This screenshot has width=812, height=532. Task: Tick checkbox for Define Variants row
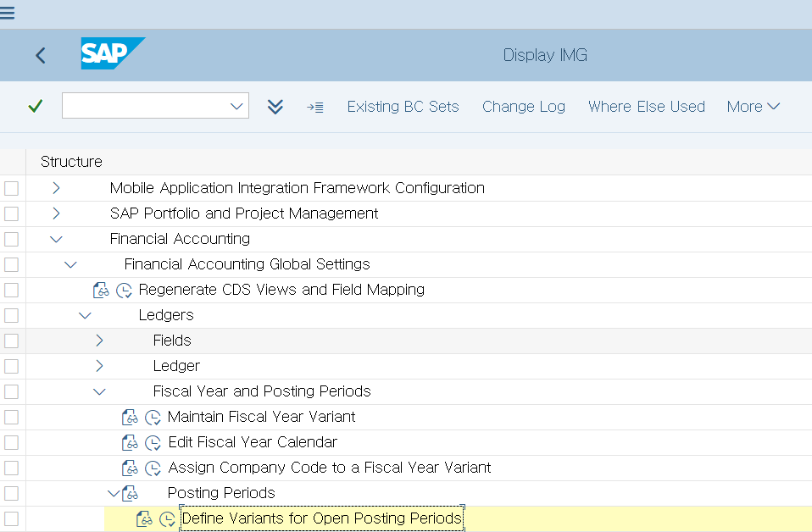[x=11, y=518]
